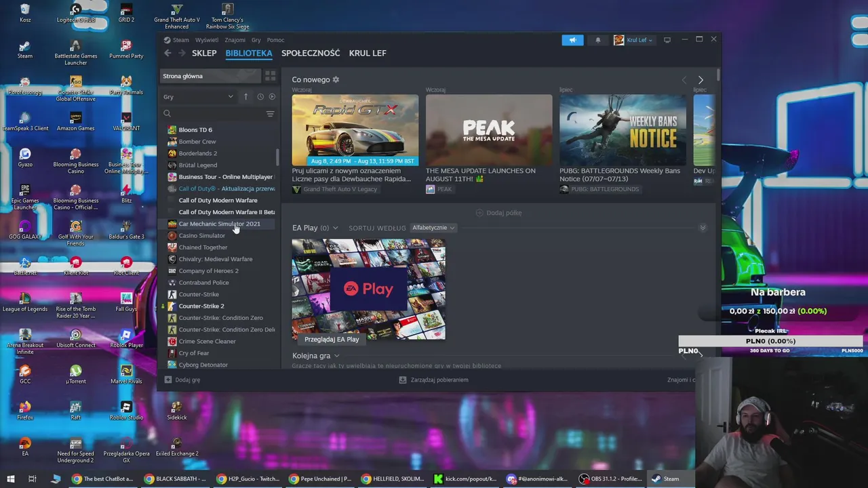Image resolution: width=868 pixels, height=488 pixels.
Task: Open the Gry category dropdown
Action: [198, 97]
